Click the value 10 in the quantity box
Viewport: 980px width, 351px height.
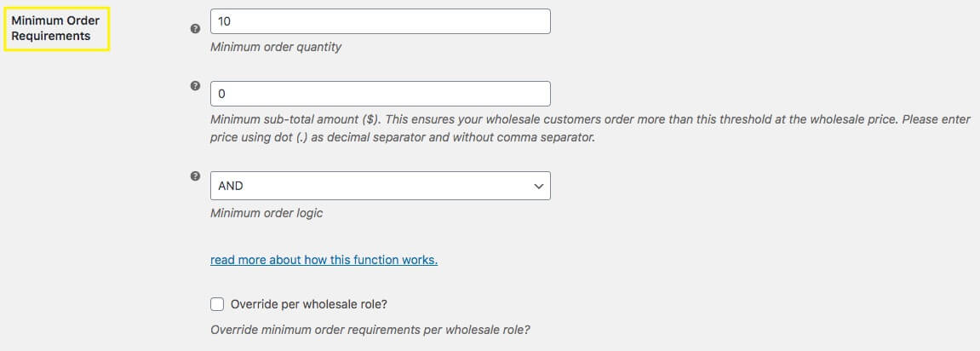tap(226, 21)
